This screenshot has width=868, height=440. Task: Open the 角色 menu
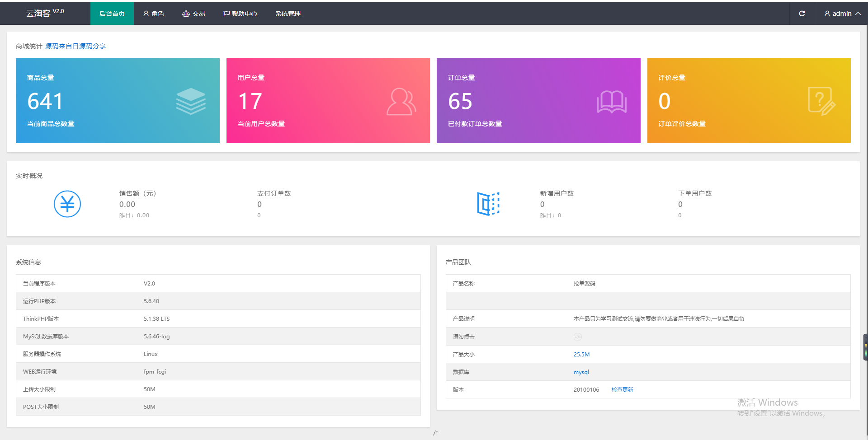click(154, 14)
